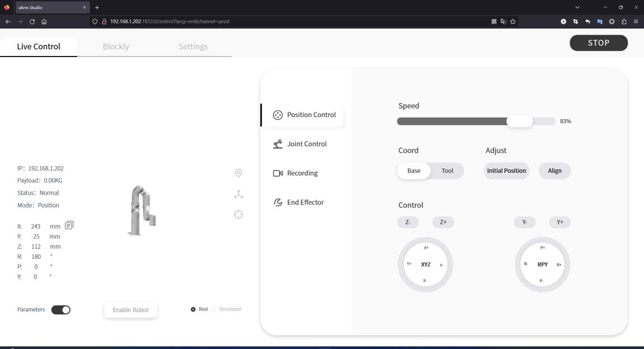This screenshot has width=644, height=349.
Task: Toggle the Parameters switch
Action: 61,310
